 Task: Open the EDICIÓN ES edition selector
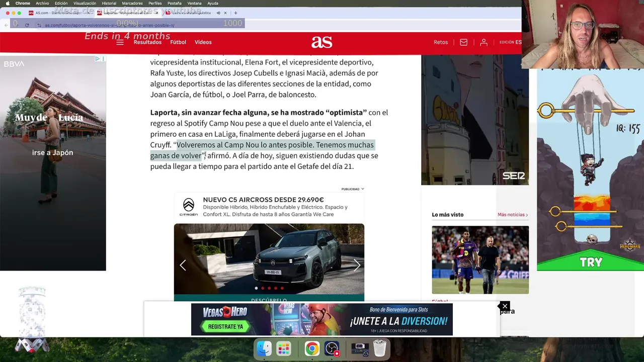[x=510, y=42]
